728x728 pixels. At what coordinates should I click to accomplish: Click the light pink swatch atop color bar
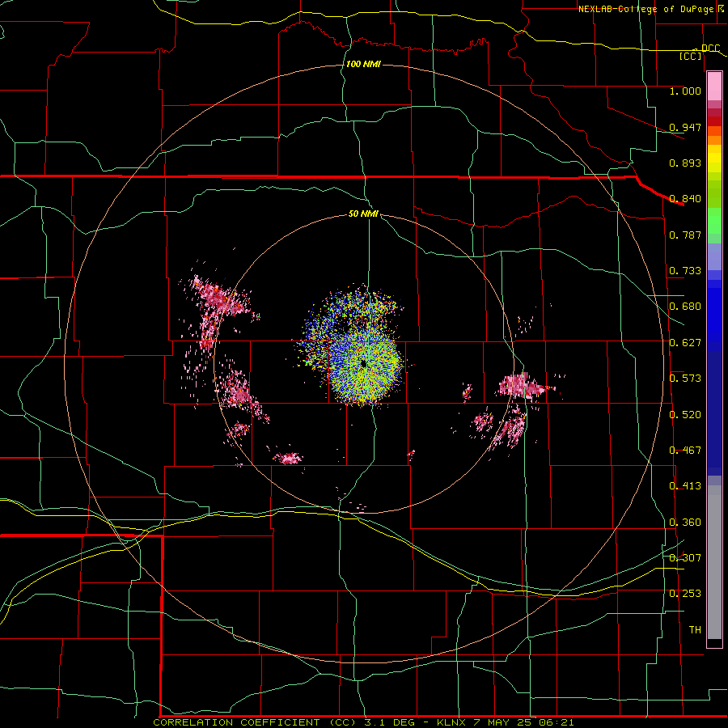[x=714, y=87]
